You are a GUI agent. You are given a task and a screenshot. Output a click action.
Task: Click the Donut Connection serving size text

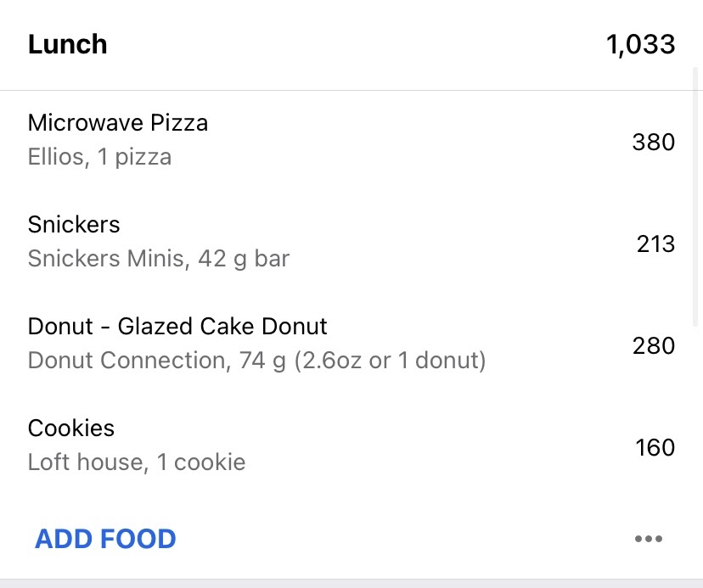click(x=257, y=361)
